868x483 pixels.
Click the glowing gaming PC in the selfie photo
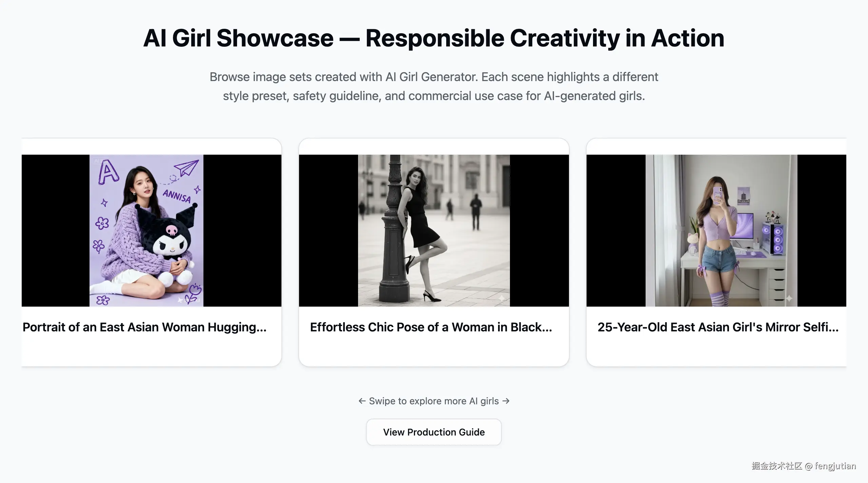click(x=773, y=237)
